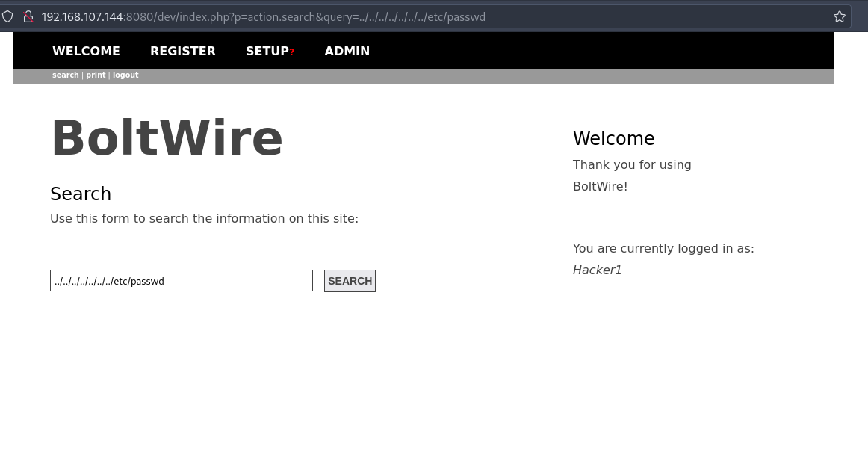Click the BoltWire site title heading
This screenshot has height=458, width=868.
[167, 138]
